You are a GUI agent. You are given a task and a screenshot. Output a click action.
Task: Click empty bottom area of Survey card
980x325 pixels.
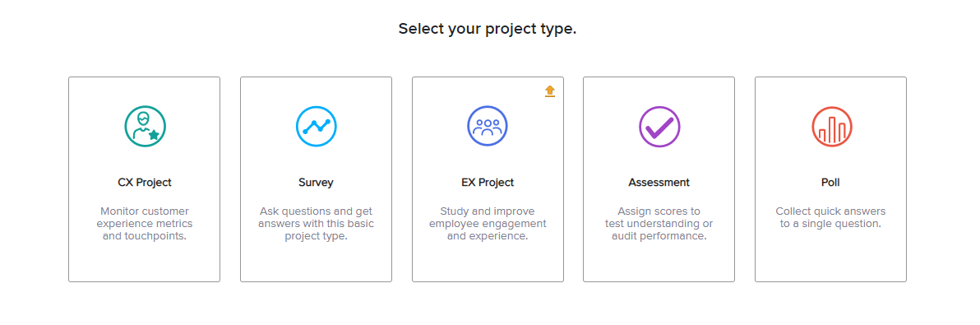pos(317,262)
